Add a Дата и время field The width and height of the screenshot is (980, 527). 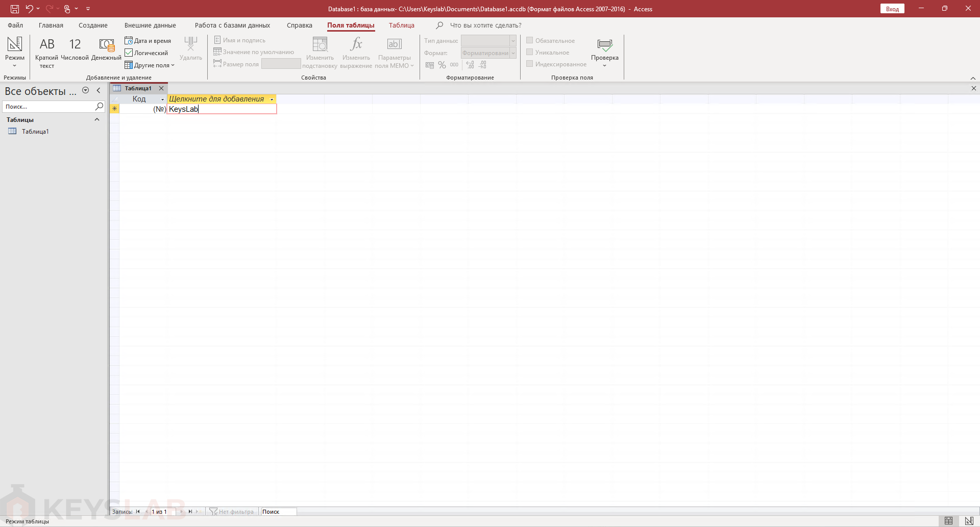148,41
